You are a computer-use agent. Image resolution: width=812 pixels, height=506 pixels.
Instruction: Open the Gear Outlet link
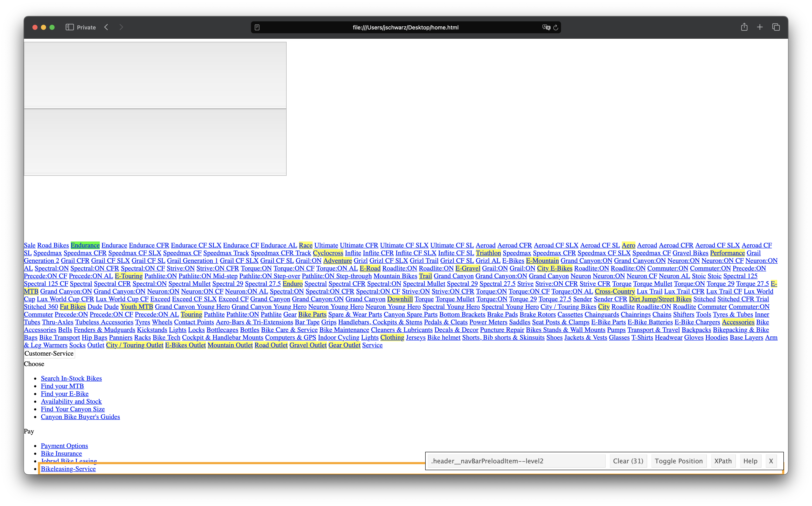[x=344, y=345]
